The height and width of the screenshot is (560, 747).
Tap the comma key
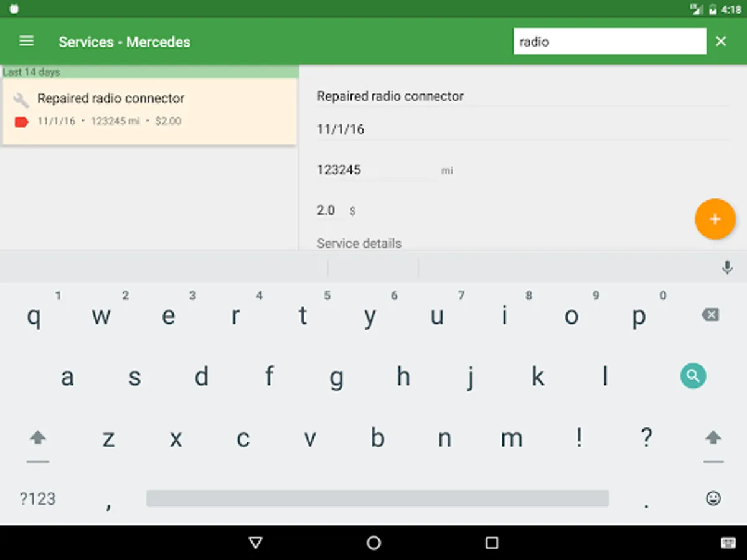click(108, 504)
